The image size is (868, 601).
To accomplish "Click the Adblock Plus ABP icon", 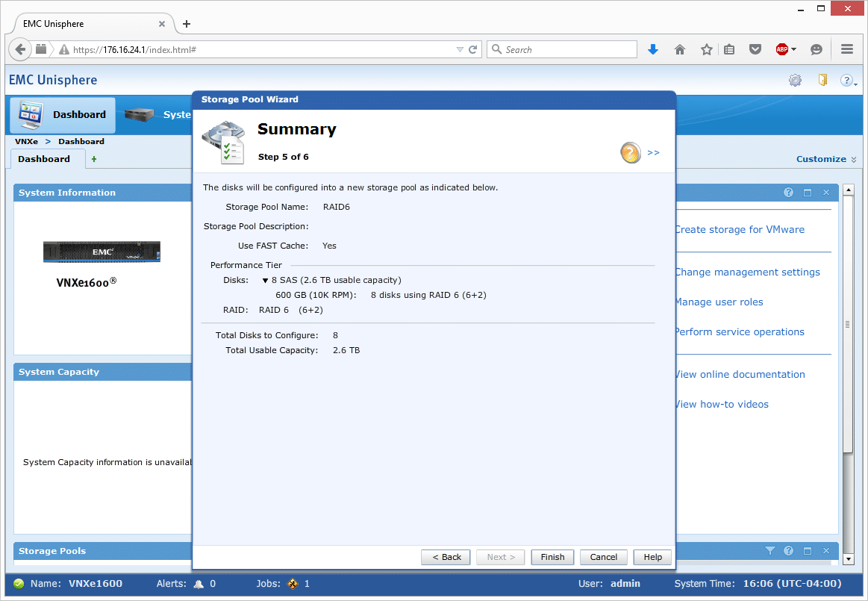I will point(781,49).
